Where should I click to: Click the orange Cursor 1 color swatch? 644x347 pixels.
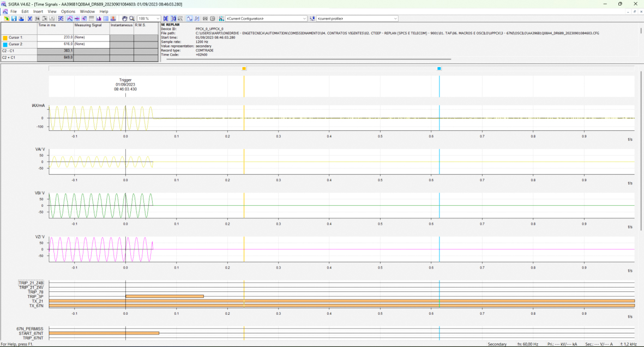(x=5, y=37)
